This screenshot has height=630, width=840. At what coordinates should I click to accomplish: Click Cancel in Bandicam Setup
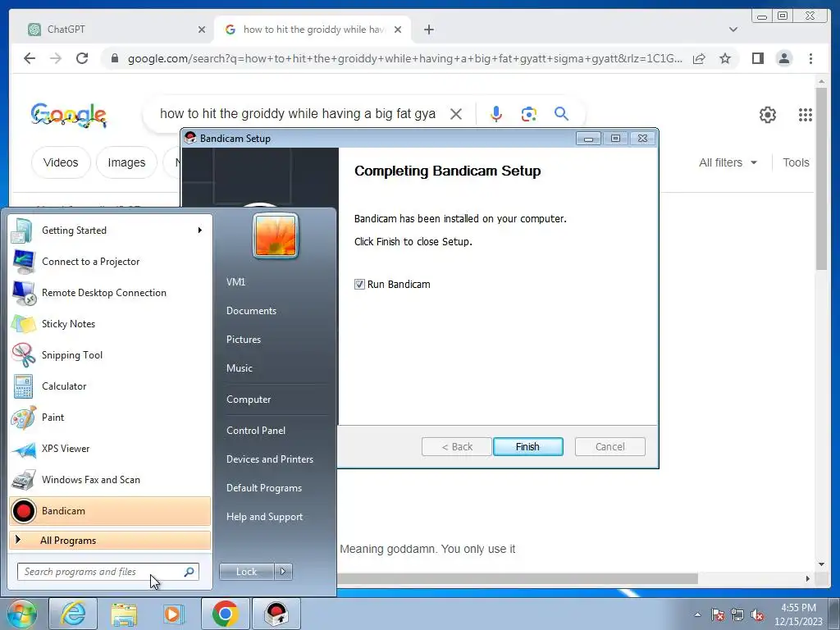(x=609, y=447)
